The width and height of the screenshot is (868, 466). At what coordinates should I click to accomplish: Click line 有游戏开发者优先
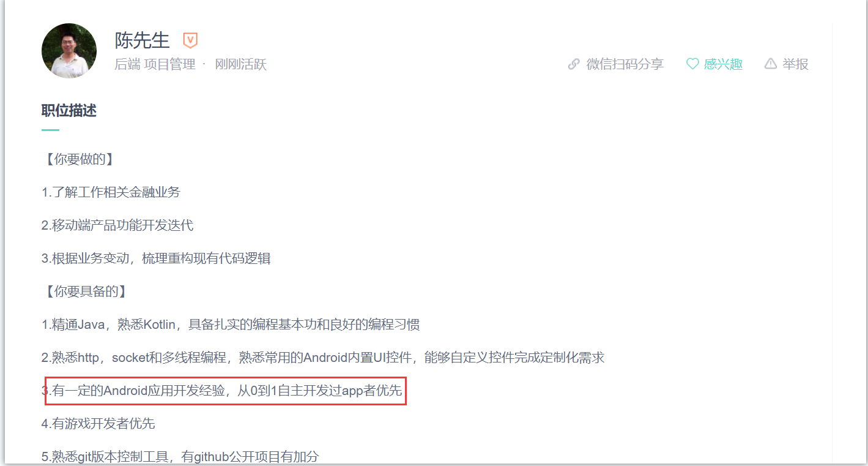tap(98, 423)
